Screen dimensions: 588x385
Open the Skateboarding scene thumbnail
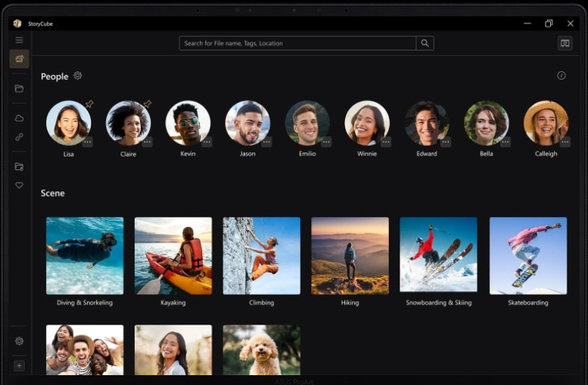(528, 256)
